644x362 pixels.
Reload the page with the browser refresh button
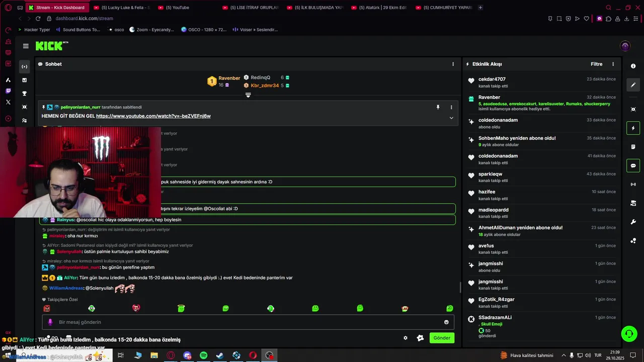tap(38, 19)
